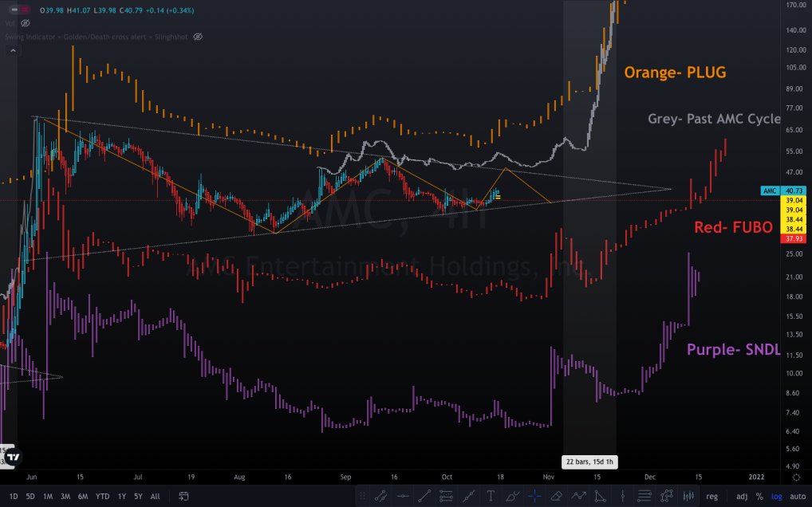Click the AMC 40.73 price label
Viewport: 812px width, 507px height.
[x=783, y=191]
